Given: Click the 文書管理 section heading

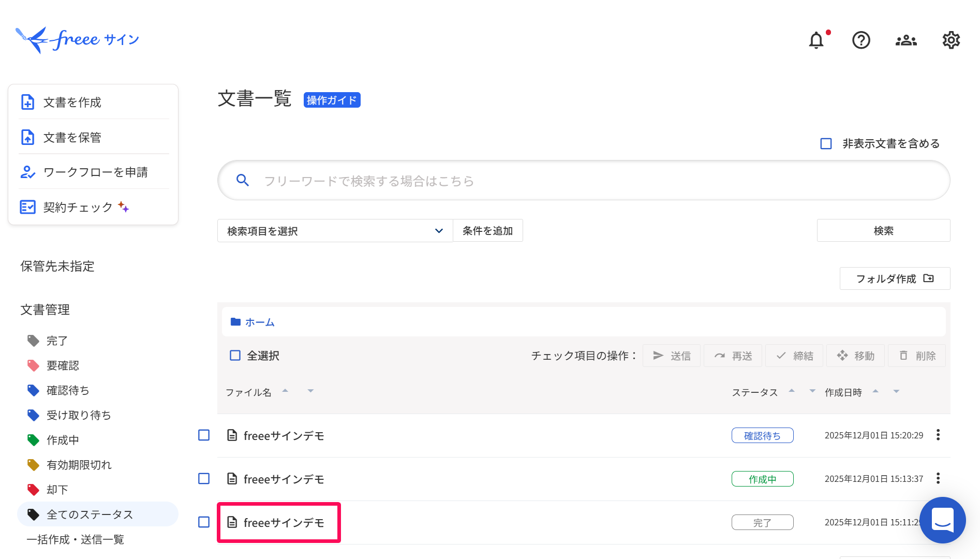Looking at the screenshot, I should pos(45,310).
